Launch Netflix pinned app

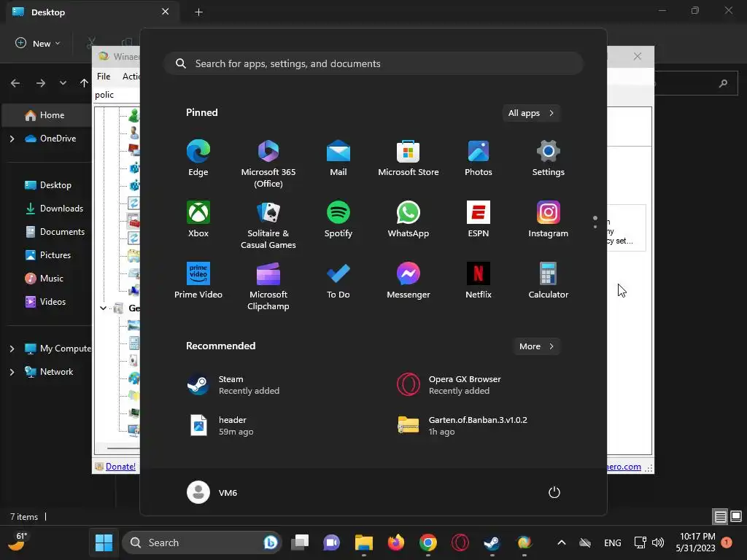pos(479,281)
